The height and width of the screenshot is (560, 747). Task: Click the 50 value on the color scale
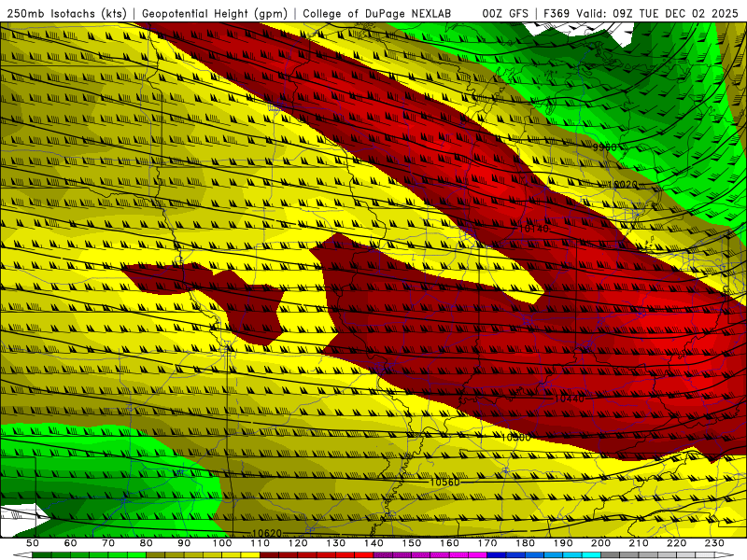[33, 543]
